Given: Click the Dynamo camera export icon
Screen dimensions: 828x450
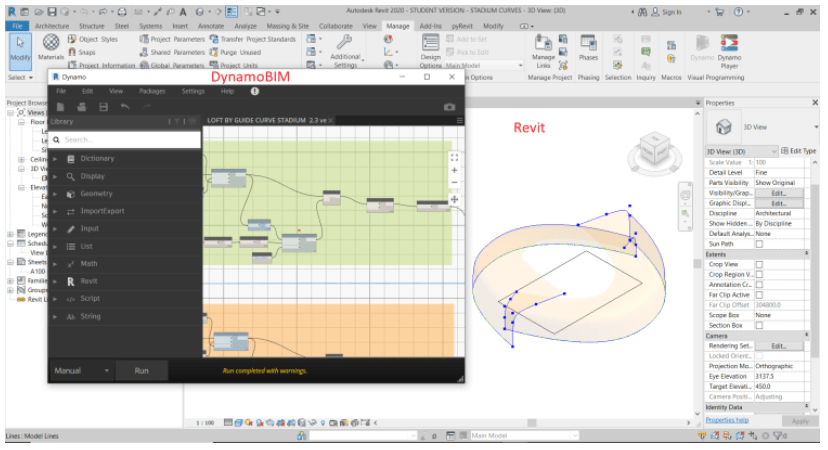Looking at the screenshot, I should [449, 106].
